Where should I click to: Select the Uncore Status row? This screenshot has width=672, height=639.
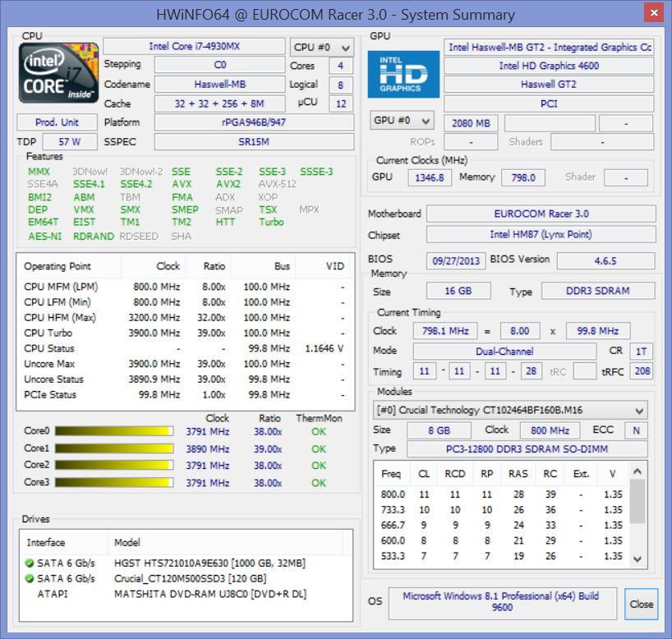(184, 379)
